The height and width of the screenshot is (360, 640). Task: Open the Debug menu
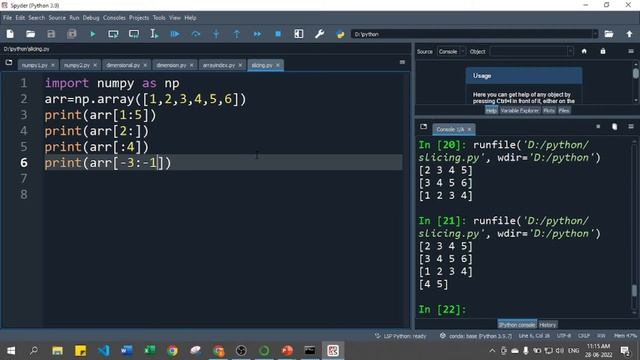point(91,18)
